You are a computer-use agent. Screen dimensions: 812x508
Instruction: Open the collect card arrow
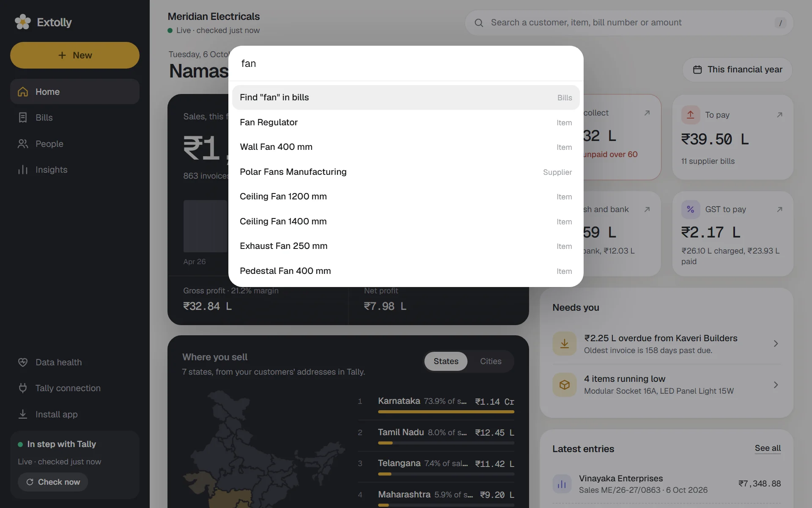(x=647, y=113)
